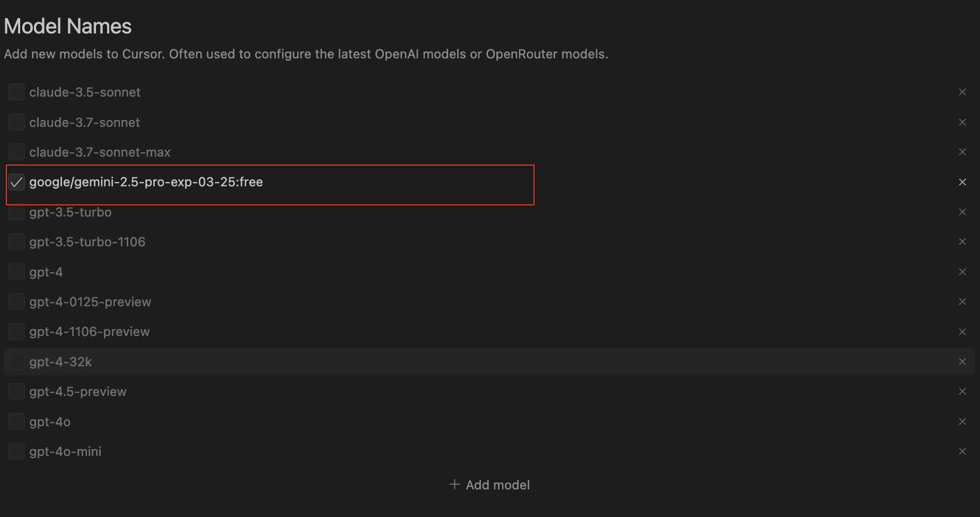Delete claude-3.7-sonnet-max using its X icon
This screenshot has height=517, width=980.
[962, 152]
